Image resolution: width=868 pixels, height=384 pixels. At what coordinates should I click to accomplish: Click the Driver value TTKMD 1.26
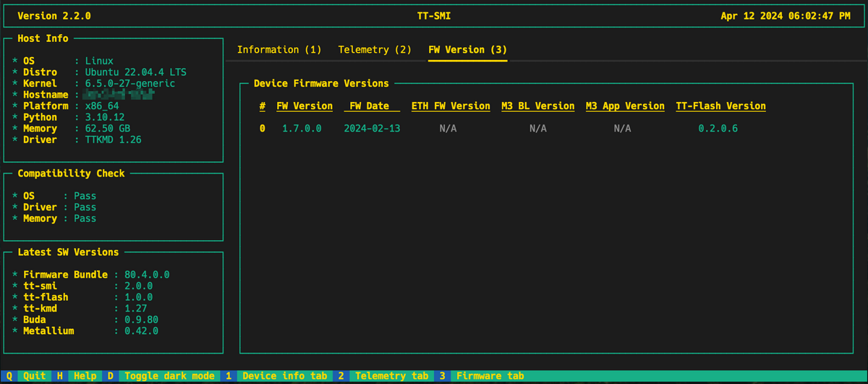pyautogui.click(x=113, y=140)
